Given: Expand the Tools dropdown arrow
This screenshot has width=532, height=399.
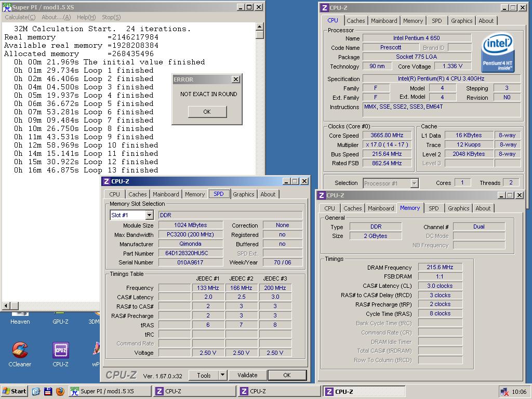Looking at the screenshot, I should (x=222, y=375).
